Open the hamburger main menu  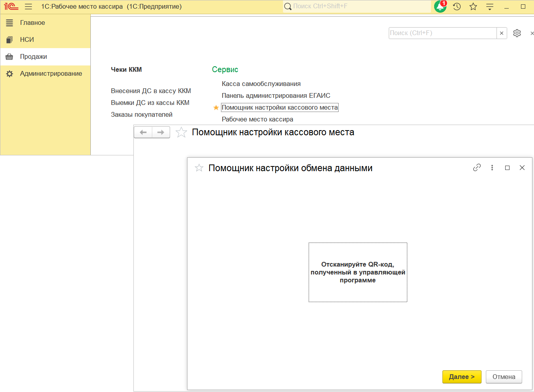click(x=28, y=7)
